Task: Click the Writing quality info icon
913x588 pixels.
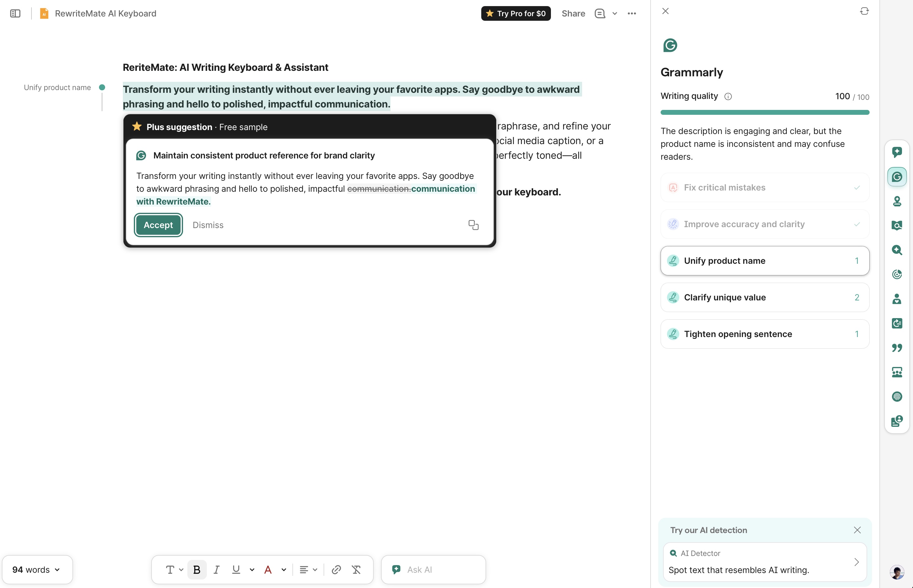Action: [728, 96]
